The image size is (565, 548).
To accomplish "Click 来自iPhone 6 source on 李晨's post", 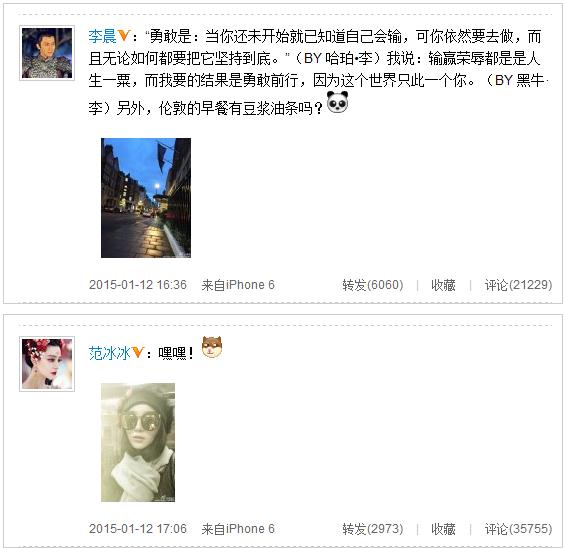I will point(238,285).
